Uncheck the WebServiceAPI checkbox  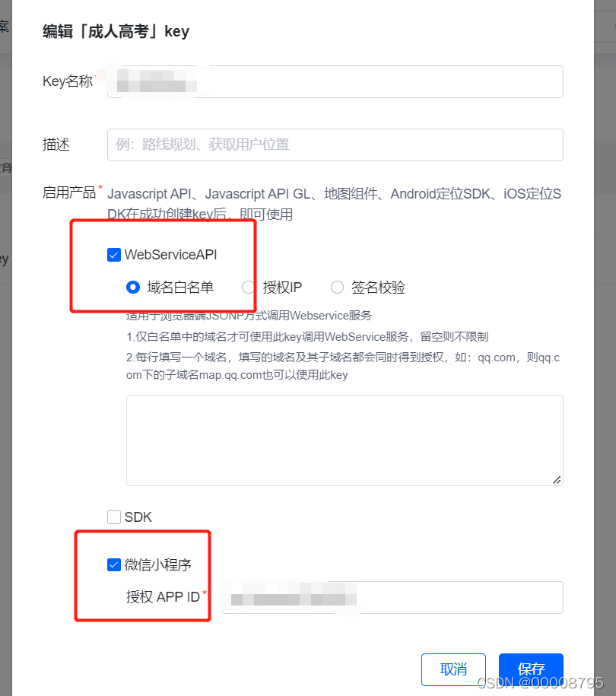(x=114, y=255)
